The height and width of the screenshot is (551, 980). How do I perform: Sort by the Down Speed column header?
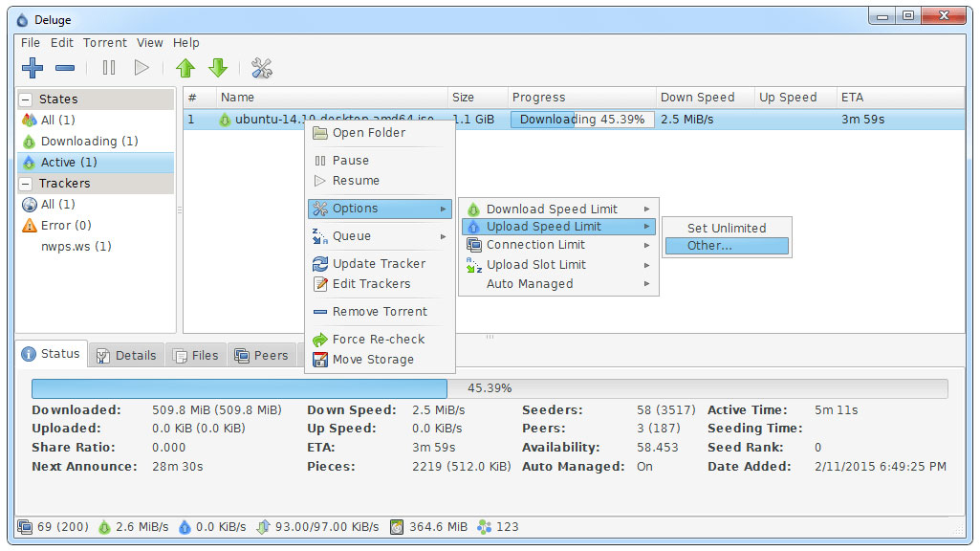coord(705,98)
